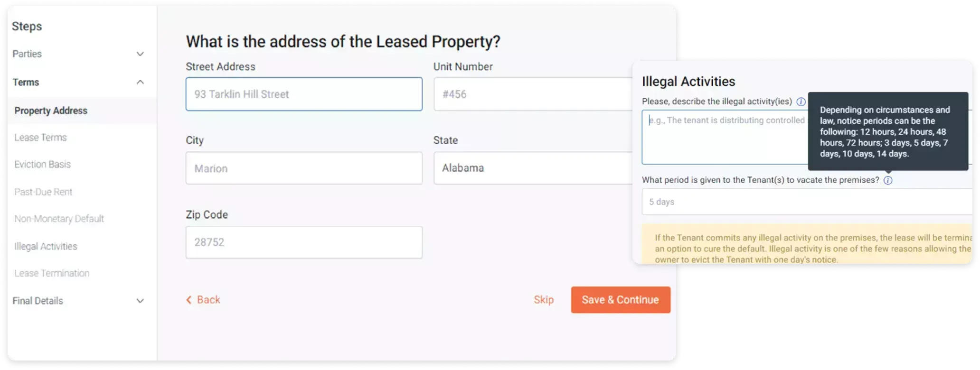Open the Lease Termination step

(52, 273)
